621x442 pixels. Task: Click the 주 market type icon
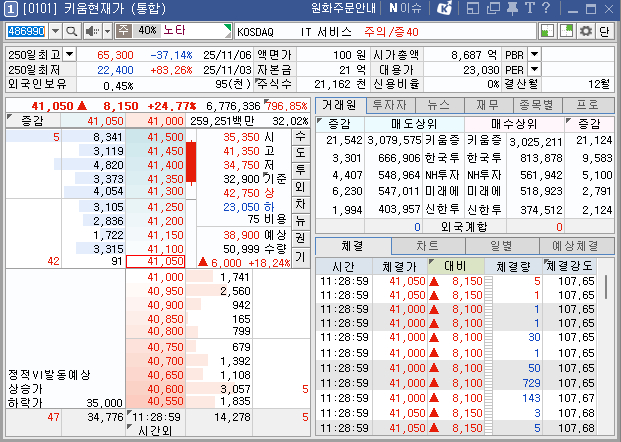(123, 31)
